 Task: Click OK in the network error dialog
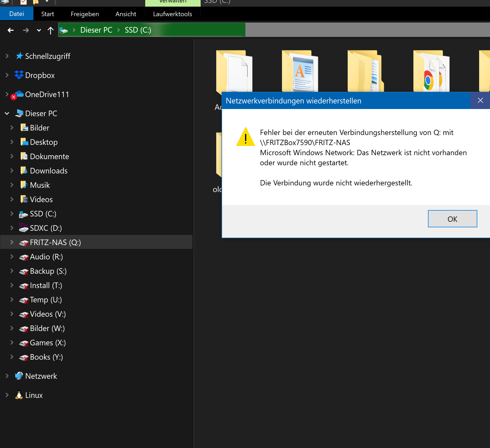(452, 219)
